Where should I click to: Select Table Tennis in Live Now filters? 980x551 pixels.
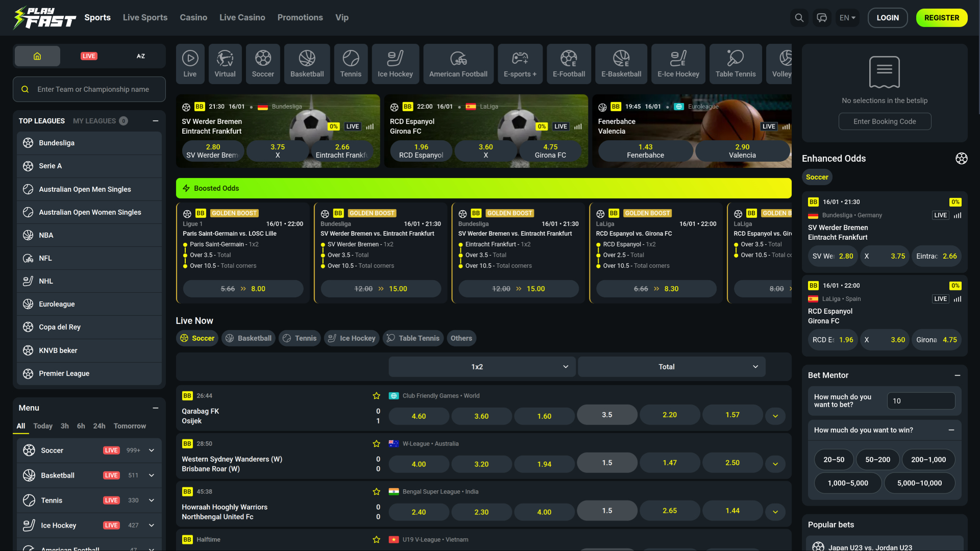coord(412,338)
